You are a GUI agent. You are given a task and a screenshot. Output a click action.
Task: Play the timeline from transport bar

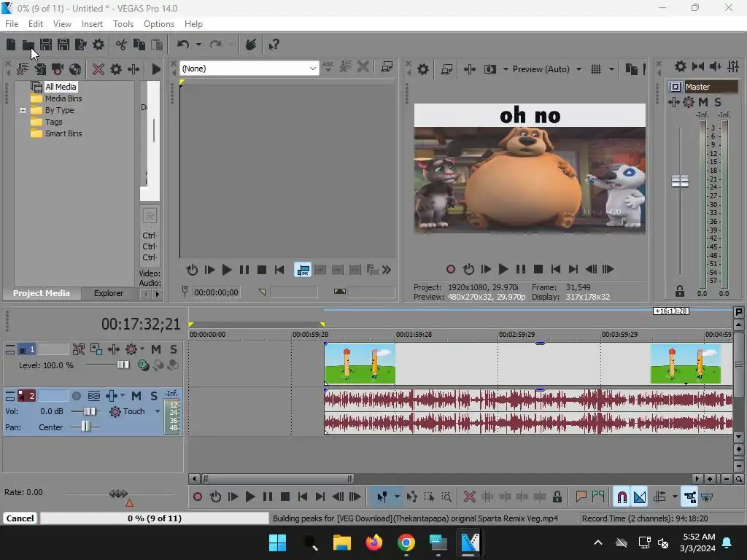[x=250, y=497]
